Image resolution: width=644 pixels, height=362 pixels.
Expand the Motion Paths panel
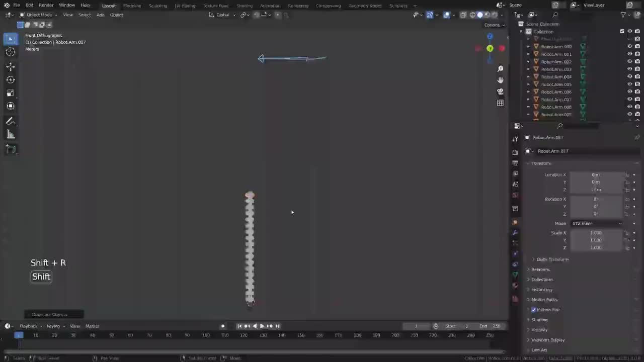point(544,300)
